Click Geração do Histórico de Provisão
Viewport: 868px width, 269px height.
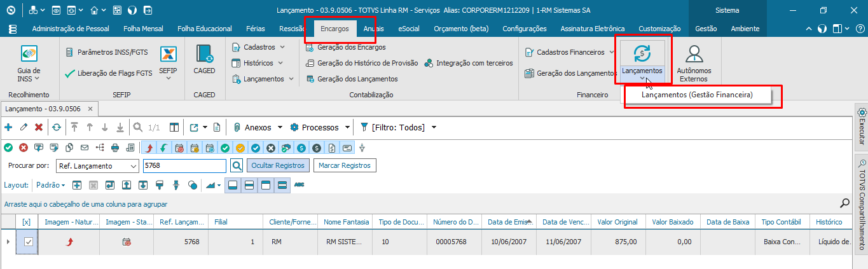[362, 63]
